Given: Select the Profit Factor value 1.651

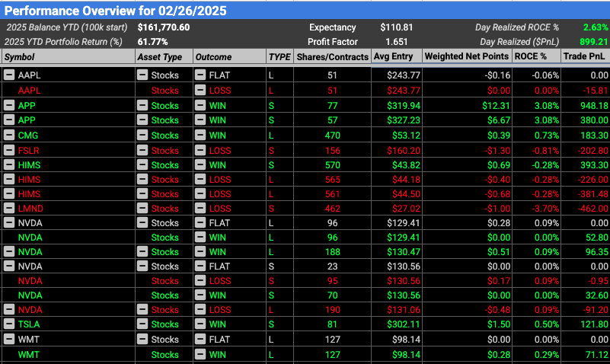Looking at the screenshot, I should [397, 42].
